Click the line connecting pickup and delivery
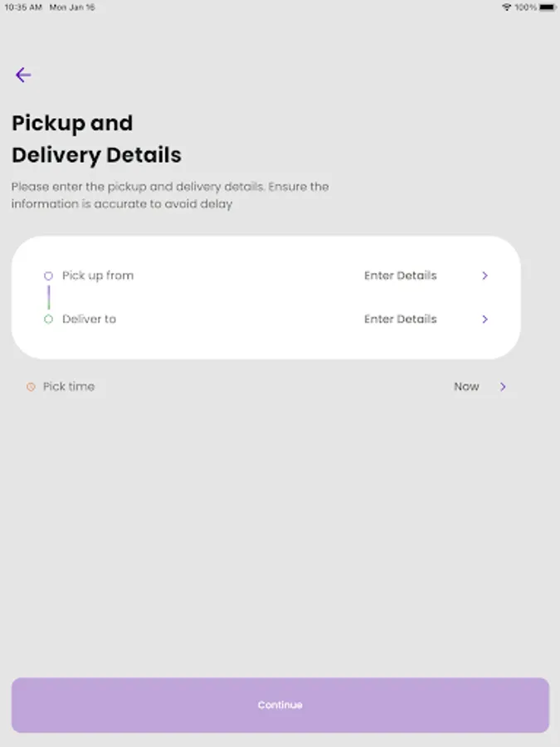 point(48,297)
